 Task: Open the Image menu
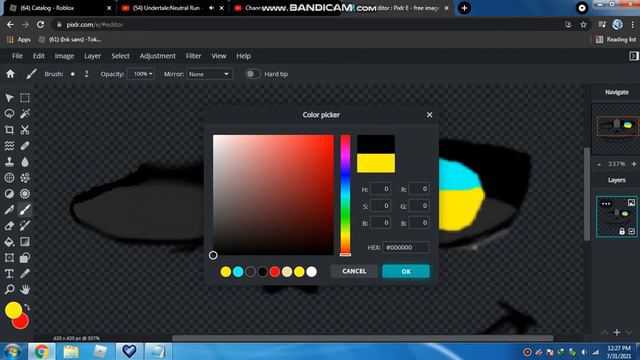pos(64,56)
